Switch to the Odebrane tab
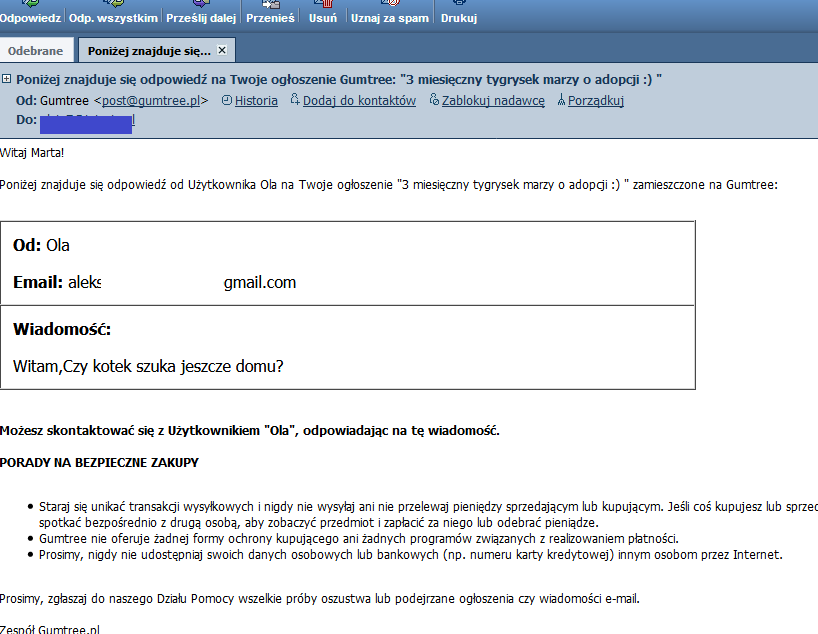 tap(35, 51)
